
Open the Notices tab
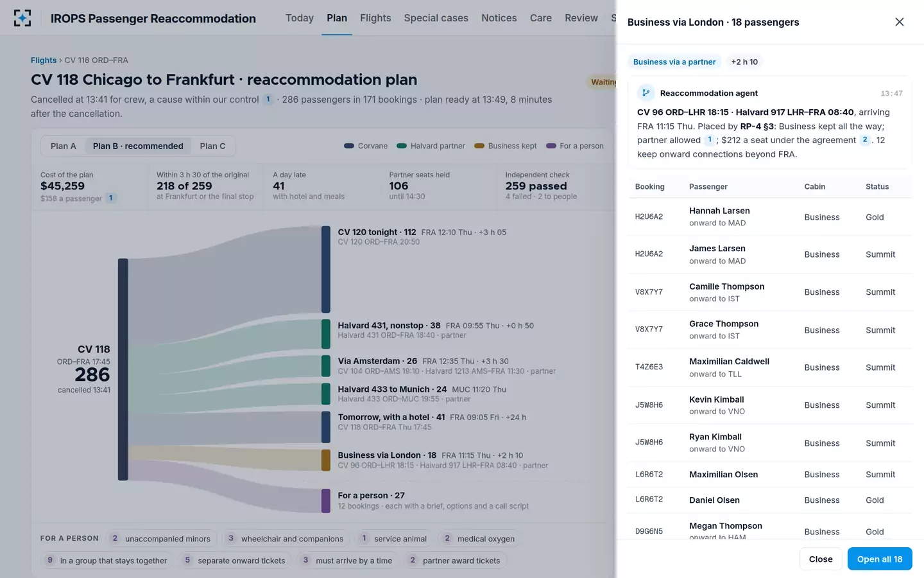tap(499, 18)
